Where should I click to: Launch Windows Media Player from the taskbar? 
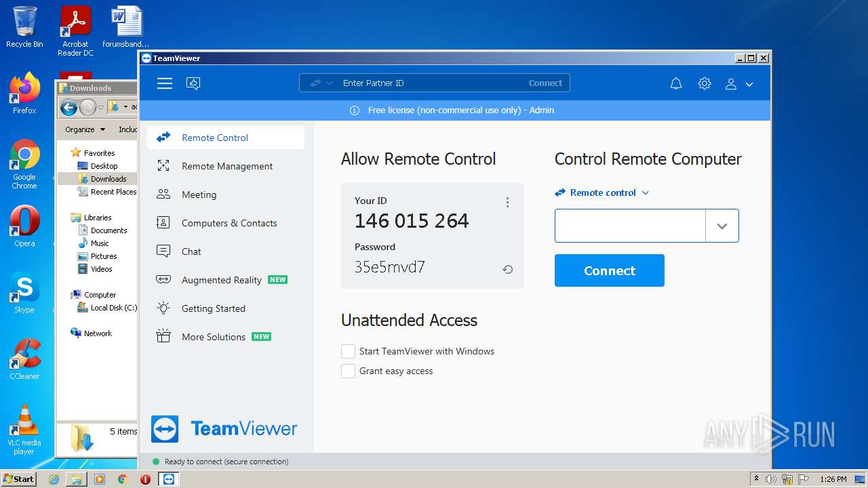click(100, 479)
